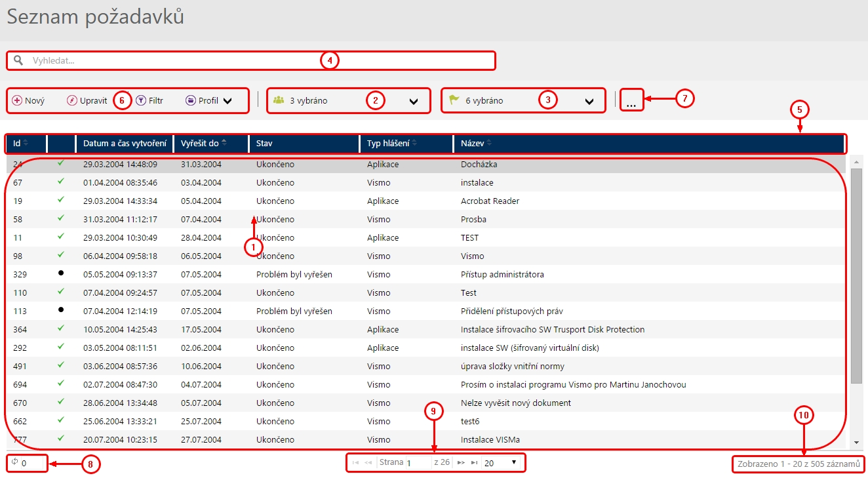This screenshot has width=868, height=480.
Task: Click 'Aplikace' type cell in row 364
Action: point(383,329)
